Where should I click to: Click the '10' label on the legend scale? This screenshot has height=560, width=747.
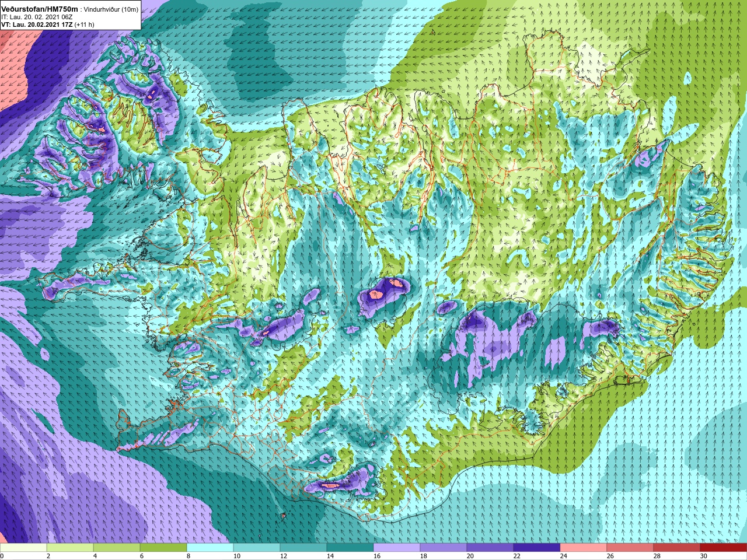click(237, 556)
